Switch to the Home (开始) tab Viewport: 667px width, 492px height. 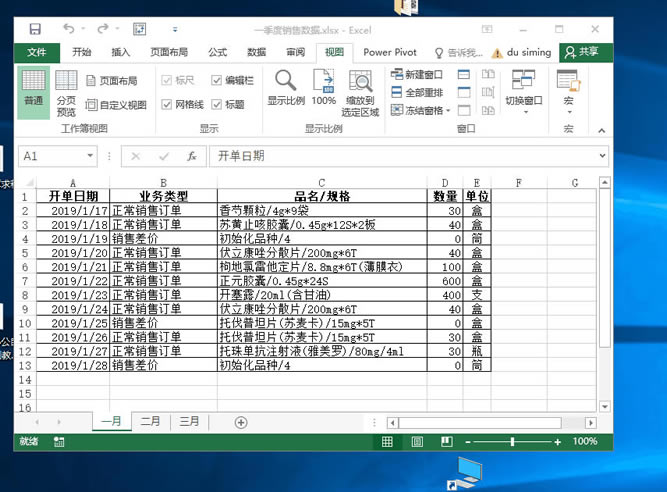82,52
